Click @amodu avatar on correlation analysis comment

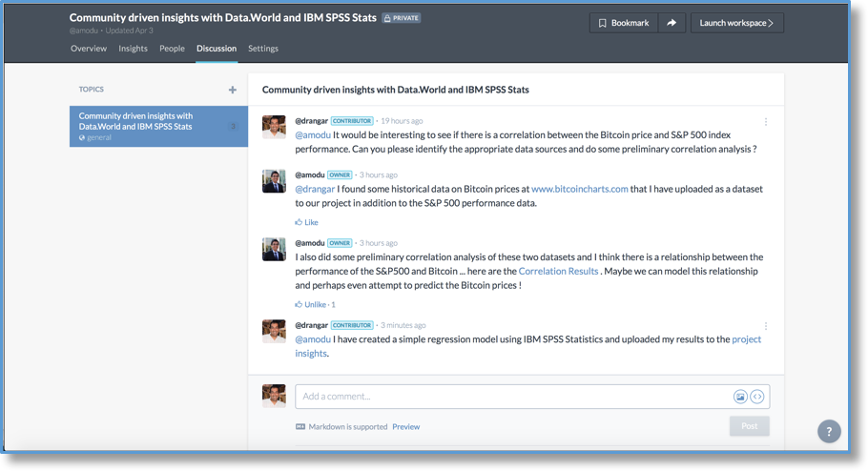274,249
